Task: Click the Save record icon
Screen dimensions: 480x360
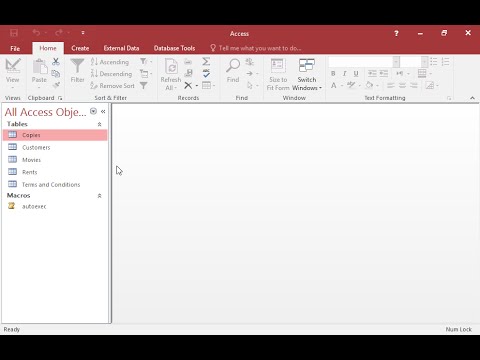Action: click(189, 73)
